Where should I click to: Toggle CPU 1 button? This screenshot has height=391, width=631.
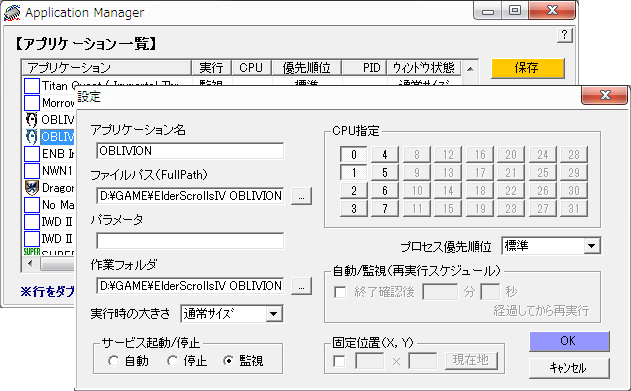coord(354,173)
